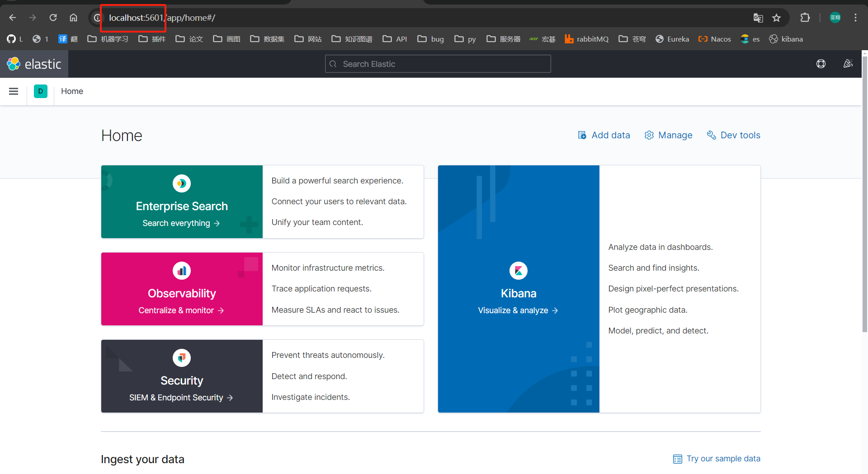Open the Nacos bookmark
This screenshot has width=868, height=474.
(x=715, y=39)
